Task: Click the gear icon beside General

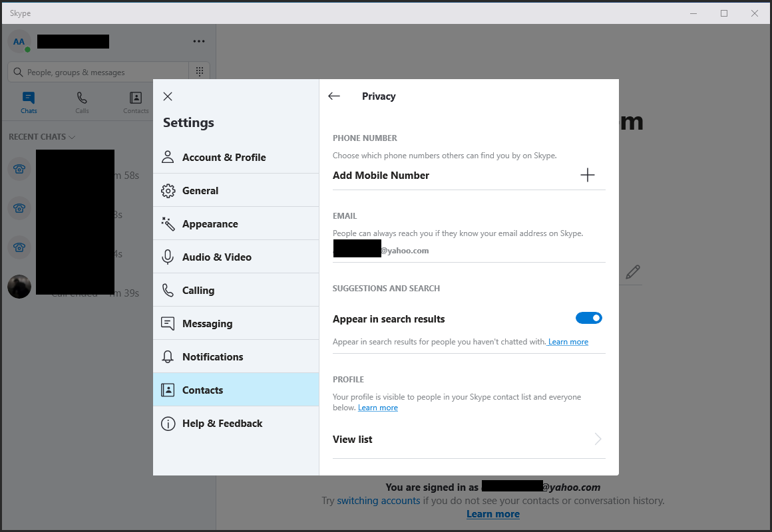Action: (x=168, y=190)
